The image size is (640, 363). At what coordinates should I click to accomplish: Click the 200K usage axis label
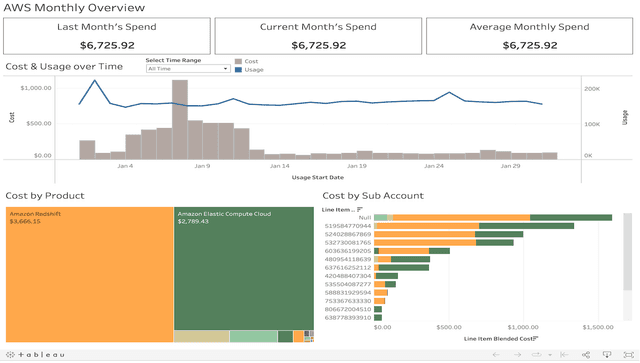592,89
